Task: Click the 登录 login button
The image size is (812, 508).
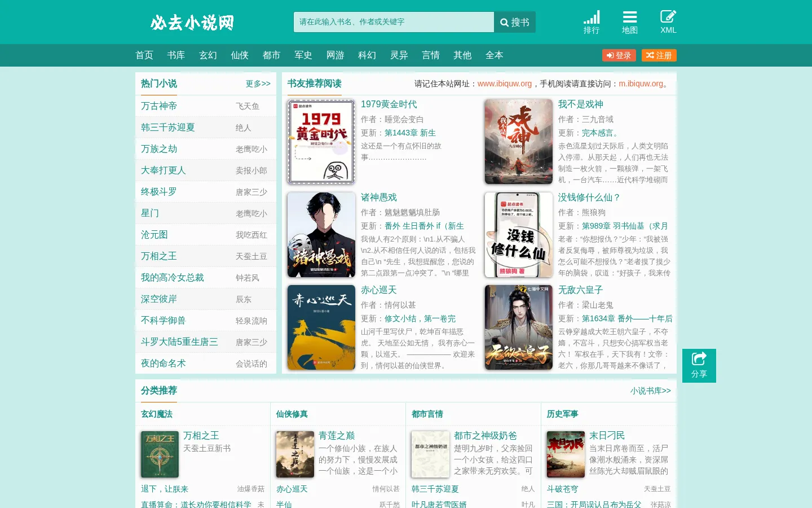Action: click(619, 55)
